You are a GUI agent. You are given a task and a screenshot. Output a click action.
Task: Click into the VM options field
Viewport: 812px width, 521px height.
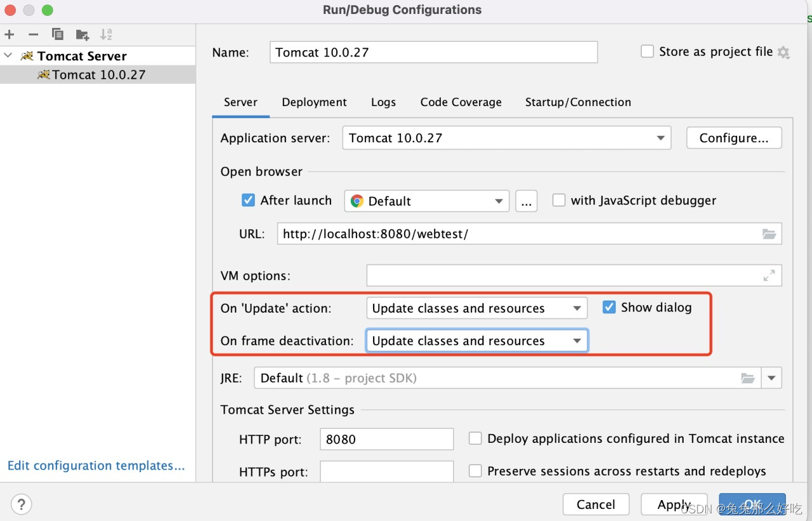point(574,276)
